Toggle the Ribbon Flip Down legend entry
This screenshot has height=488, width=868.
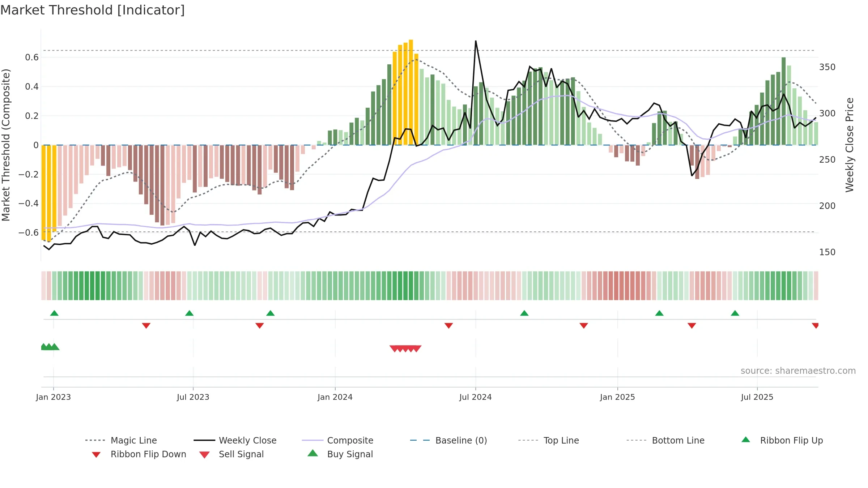click(x=139, y=454)
